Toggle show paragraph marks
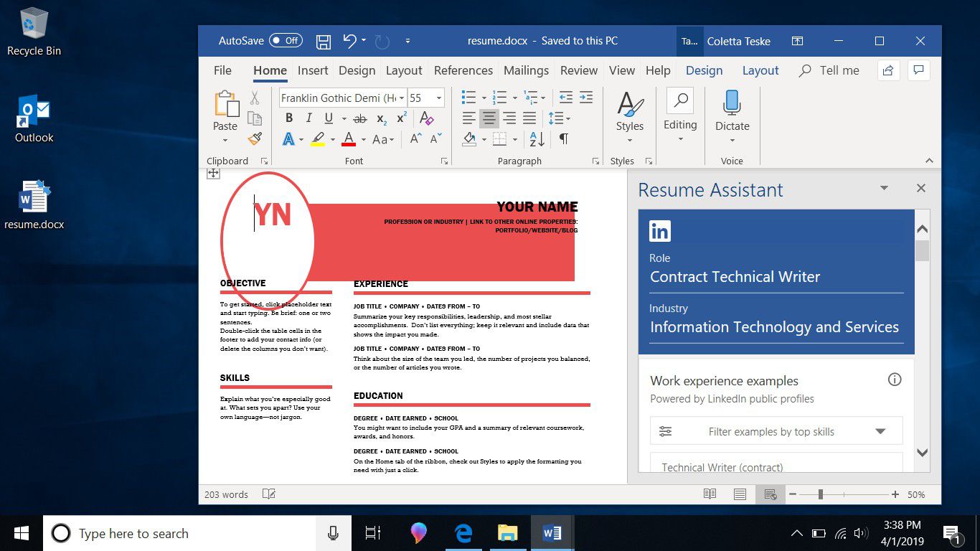 564,139
